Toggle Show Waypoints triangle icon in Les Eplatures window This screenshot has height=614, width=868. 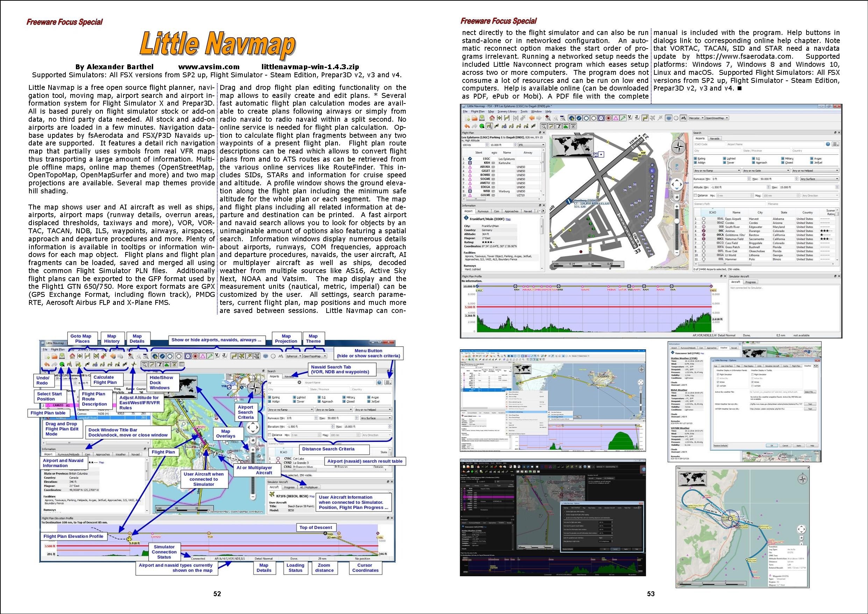coord(616,118)
